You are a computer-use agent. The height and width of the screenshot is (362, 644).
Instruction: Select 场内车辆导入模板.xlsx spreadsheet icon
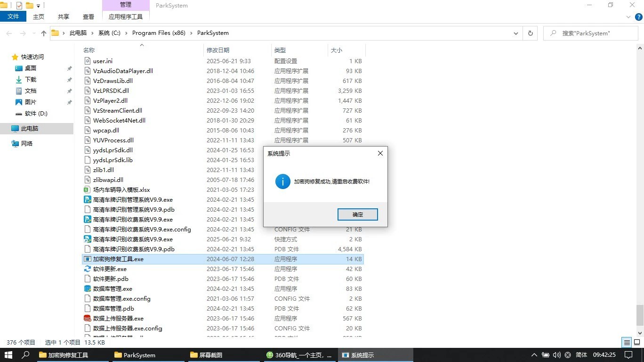pos(87,189)
